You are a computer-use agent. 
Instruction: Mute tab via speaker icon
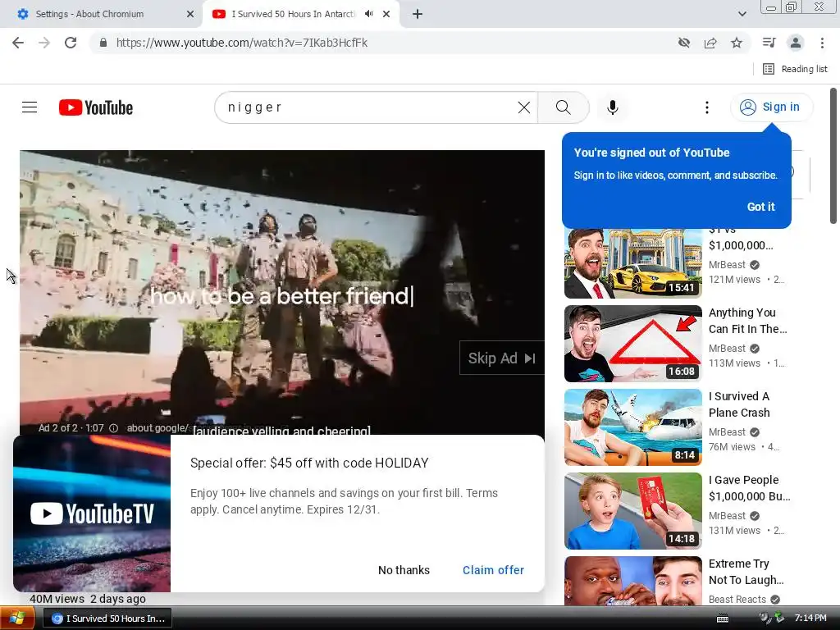tap(368, 14)
